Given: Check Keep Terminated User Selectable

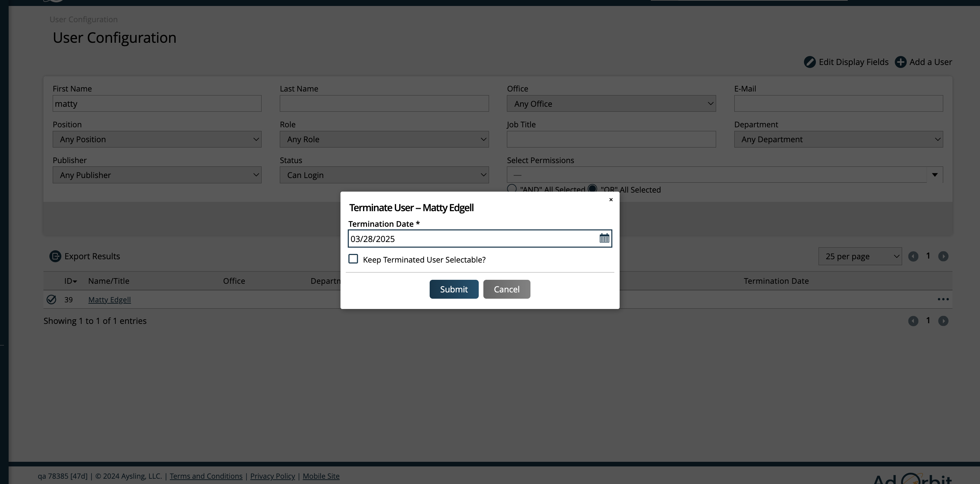Looking at the screenshot, I should [353, 259].
